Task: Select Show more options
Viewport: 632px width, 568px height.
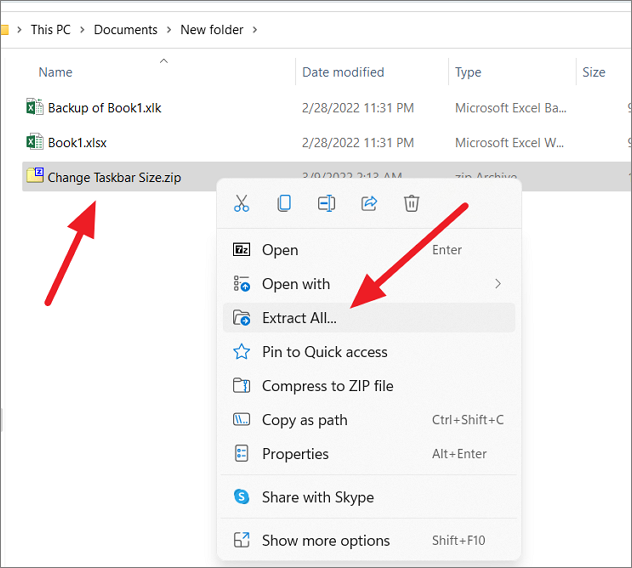Action: (x=369, y=540)
